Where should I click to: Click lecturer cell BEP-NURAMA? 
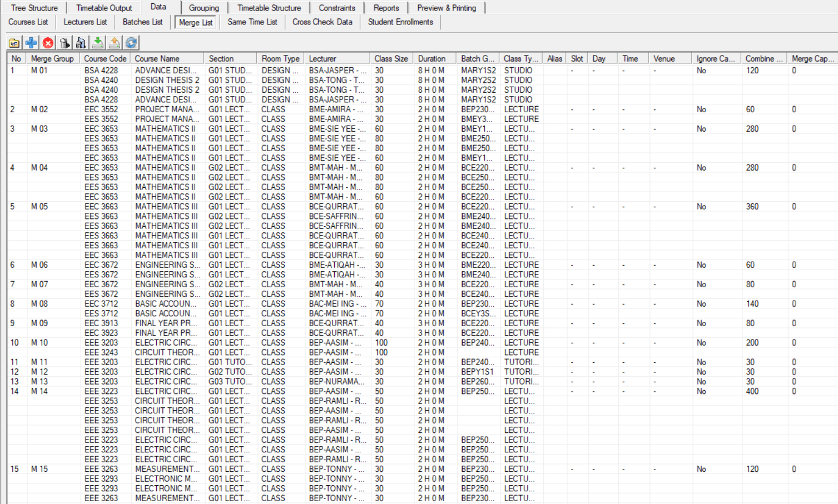click(x=337, y=382)
